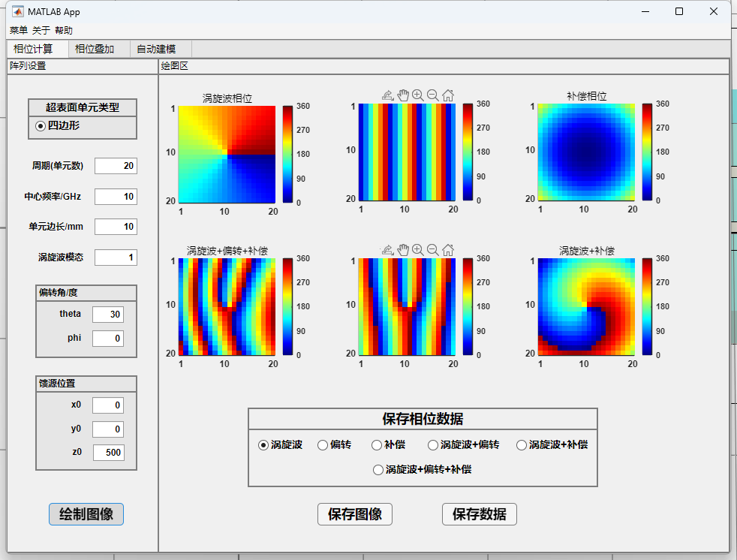Click the 阵列设置 panel header
737x560 pixels.
tap(29, 66)
